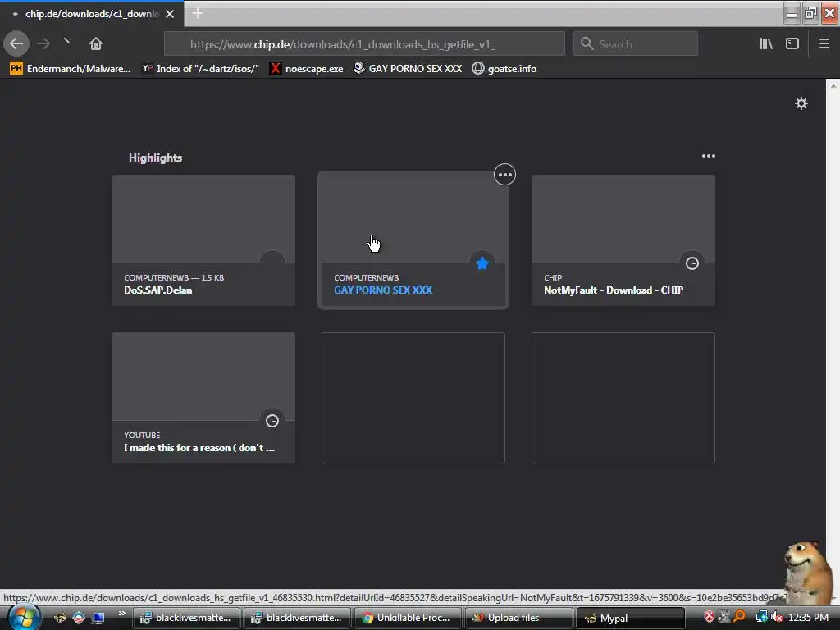Open the hovered card's circled ellipsis menu
Image resolution: width=840 pixels, height=630 pixels.
[x=504, y=175]
